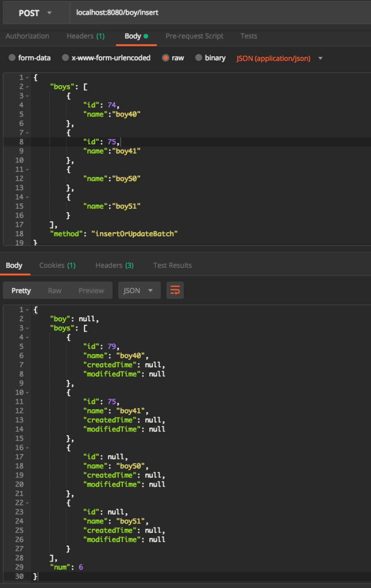Go to the Tests tab
Screen dimensions: 371x588
(249, 36)
